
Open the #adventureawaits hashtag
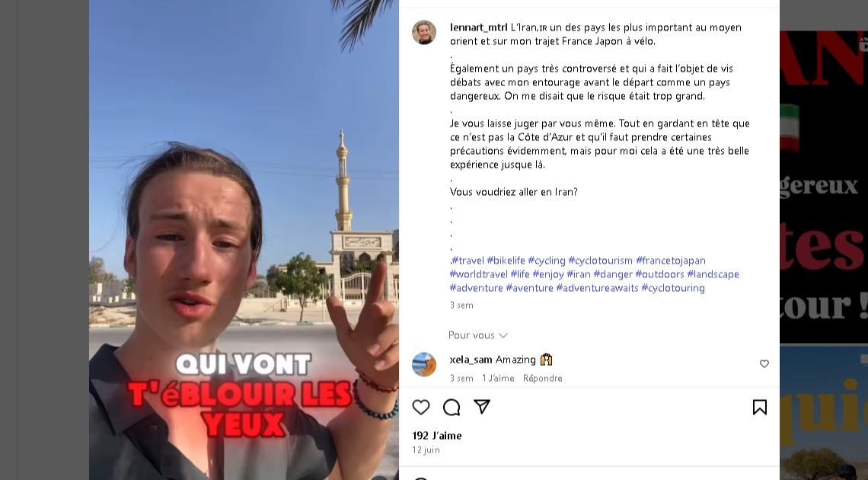click(597, 288)
